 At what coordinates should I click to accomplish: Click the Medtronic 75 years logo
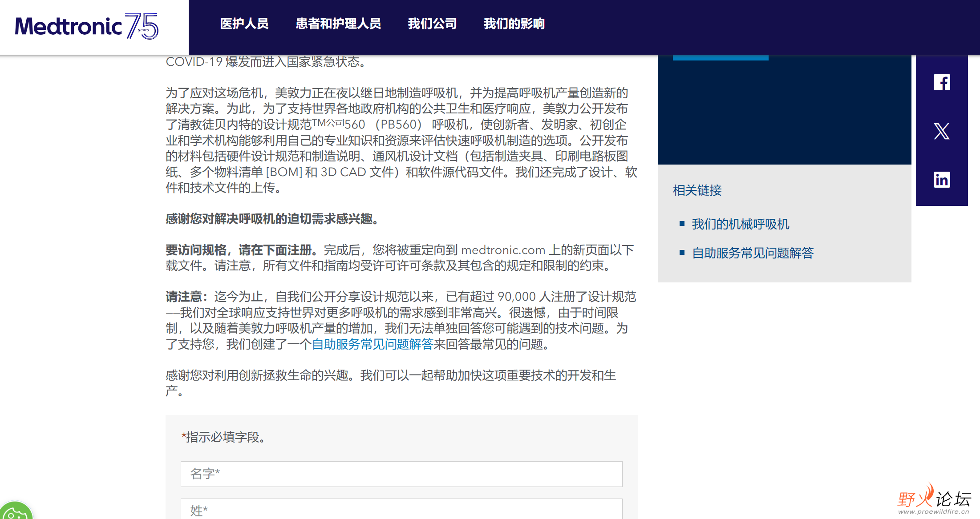coord(87,26)
